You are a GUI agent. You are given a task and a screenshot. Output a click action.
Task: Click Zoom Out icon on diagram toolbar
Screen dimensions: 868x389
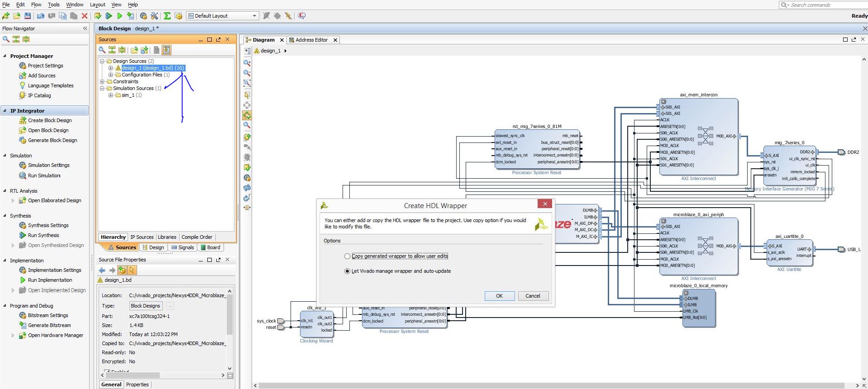pos(247,73)
